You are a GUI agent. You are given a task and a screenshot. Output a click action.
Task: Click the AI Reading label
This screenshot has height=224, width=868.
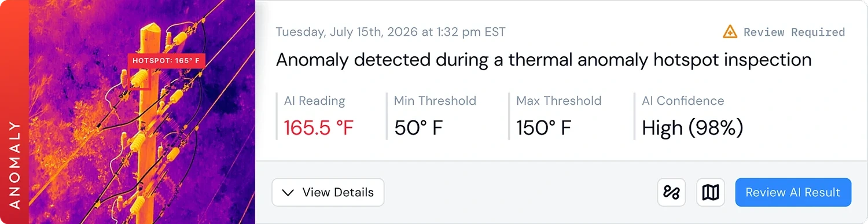tap(314, 101)
